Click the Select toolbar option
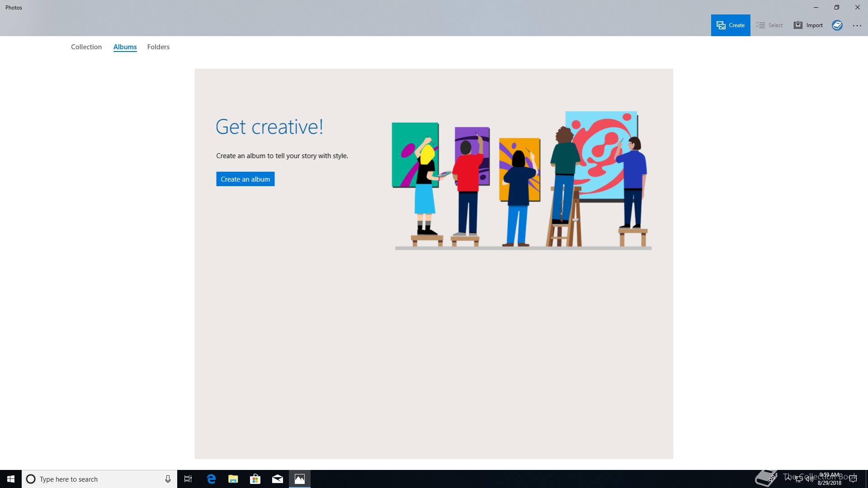This screenshot has height=488, width=868. [x=769, y=25]
